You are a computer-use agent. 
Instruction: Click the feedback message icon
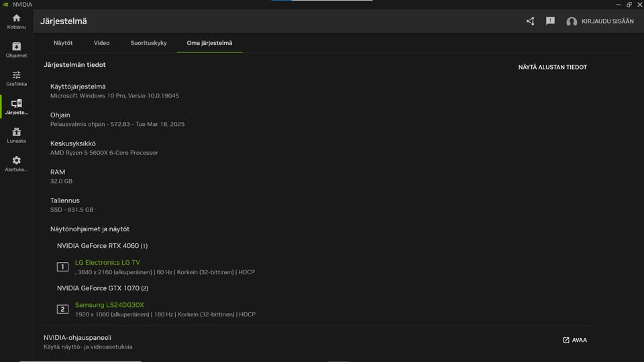550,21
